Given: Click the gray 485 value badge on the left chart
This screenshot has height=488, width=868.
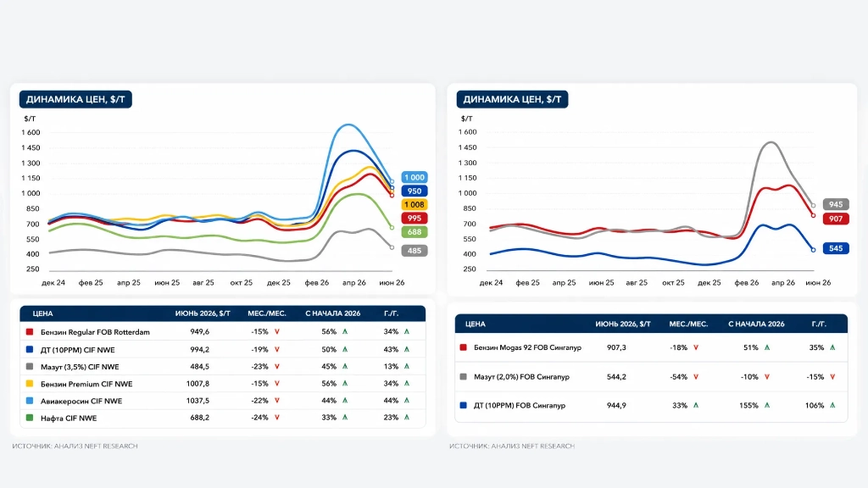Looking at the screenshot, I should tap(414, 251).
